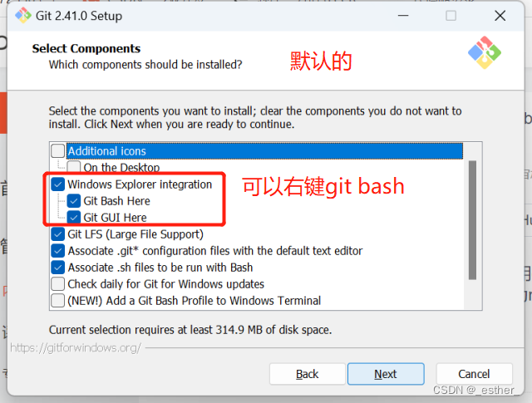532x403 pixels.
Task: Click the disk space requirement text
Action: pos(190,330)
